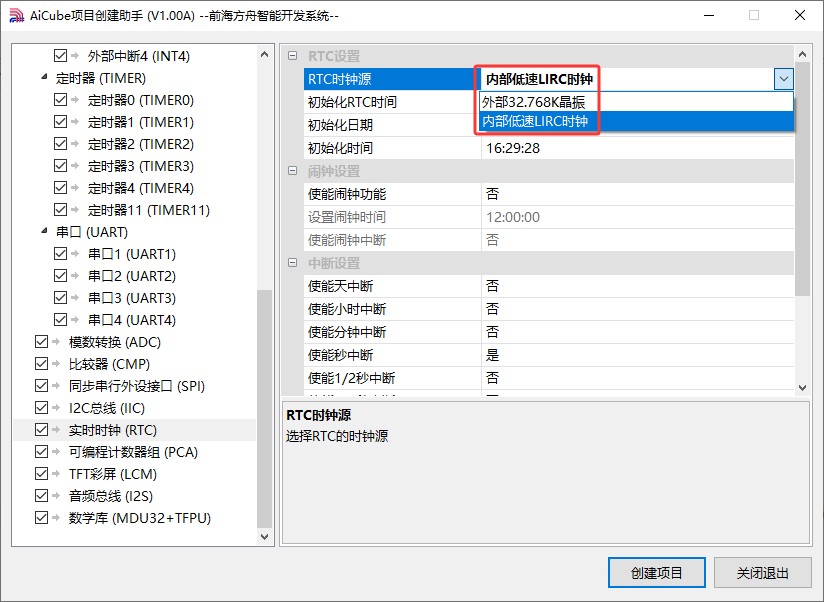Minimize the AiCube window

point(709,15)
